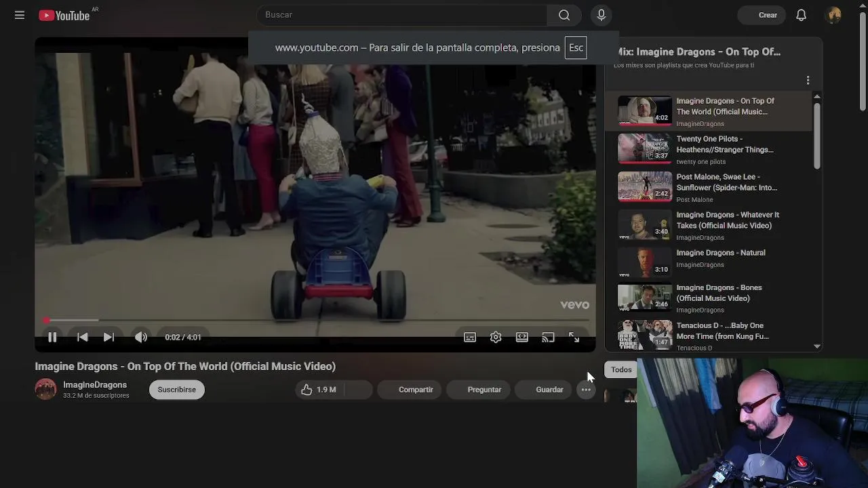Play Twenty One Pilots Heathens thumbnail
868x488 pixels.
[644, 148]
